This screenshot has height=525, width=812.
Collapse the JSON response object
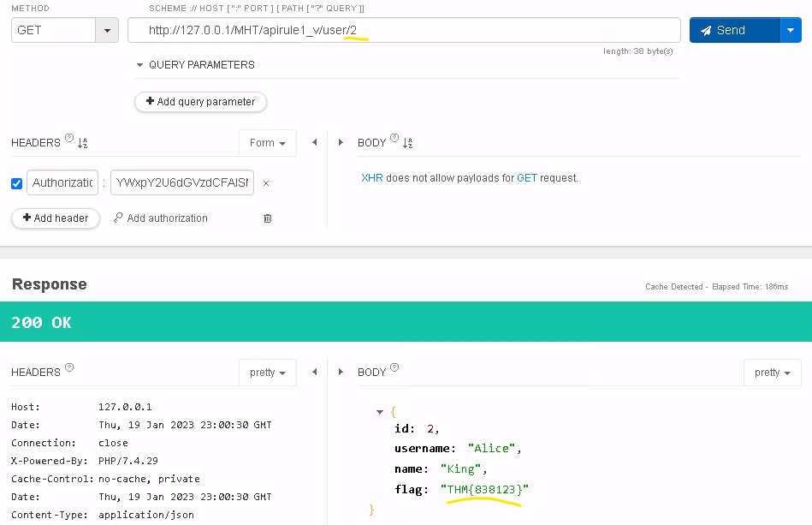pyautogui.click(x=379, y=412)
